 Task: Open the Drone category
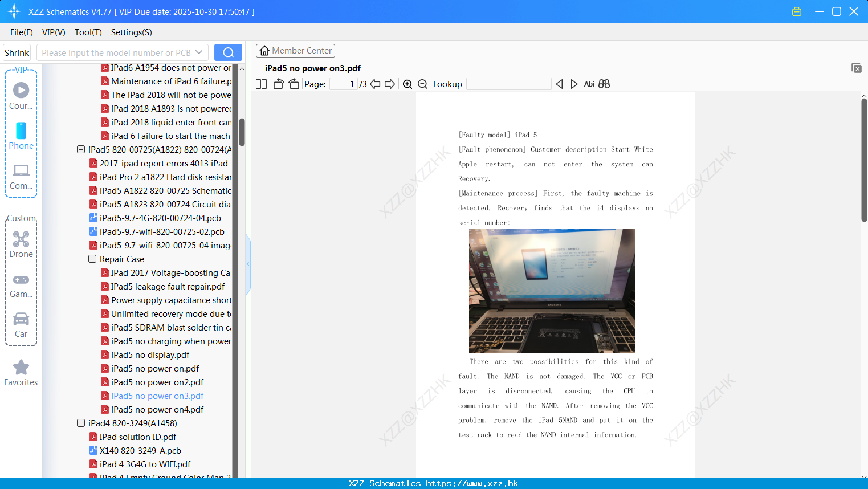(x=21, y=244)
